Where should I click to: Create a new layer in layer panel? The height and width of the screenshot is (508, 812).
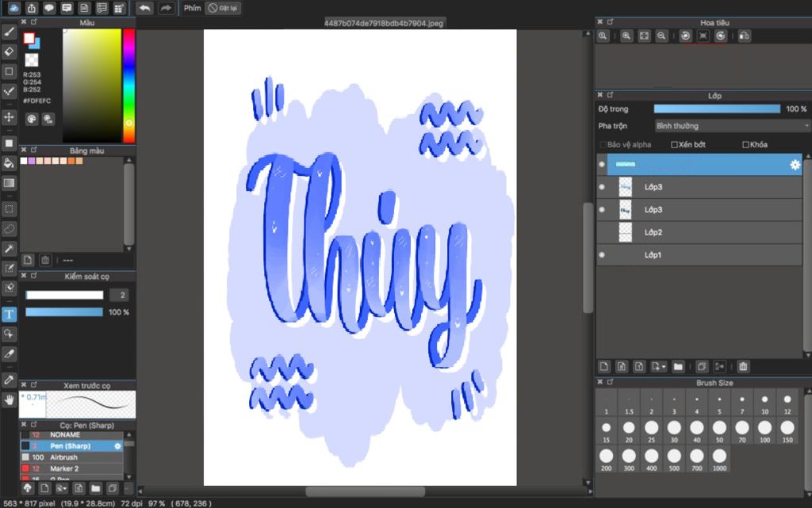pos(603,366)
